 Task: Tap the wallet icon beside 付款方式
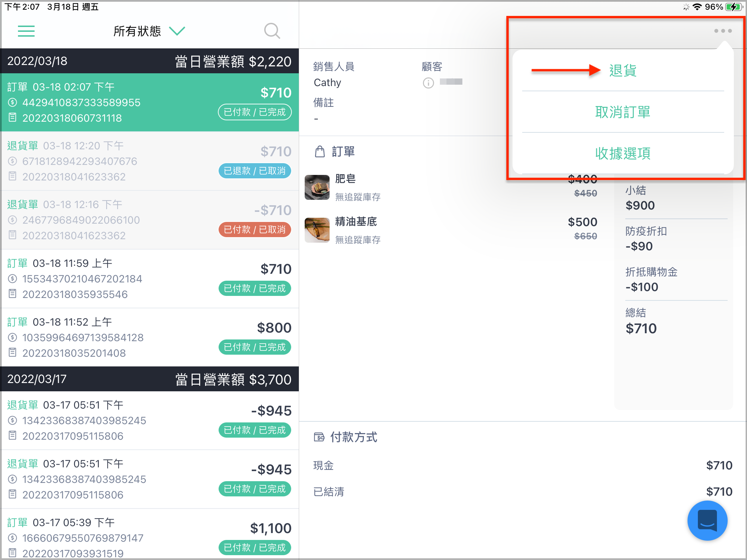point(319,437)
